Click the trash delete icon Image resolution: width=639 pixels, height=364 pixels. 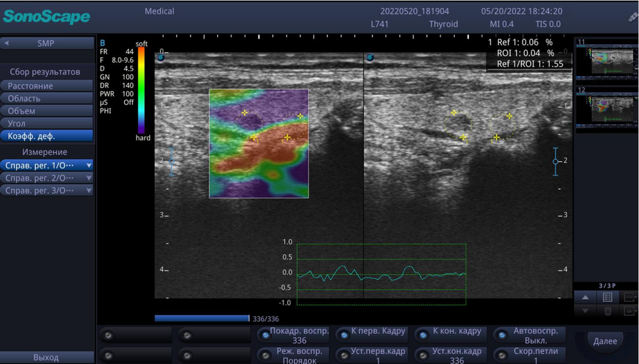pyautogui.click(x=607, y=311)
